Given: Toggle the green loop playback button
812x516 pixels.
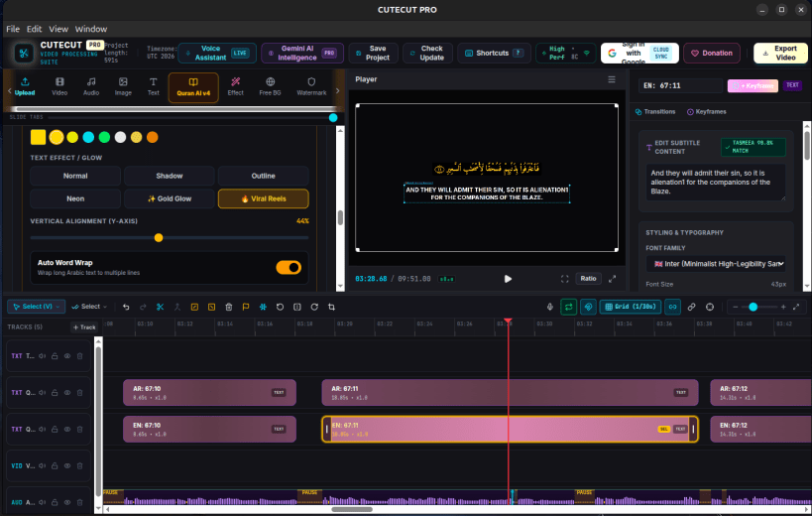Looking at the screenshot, I should pos(569,307).
